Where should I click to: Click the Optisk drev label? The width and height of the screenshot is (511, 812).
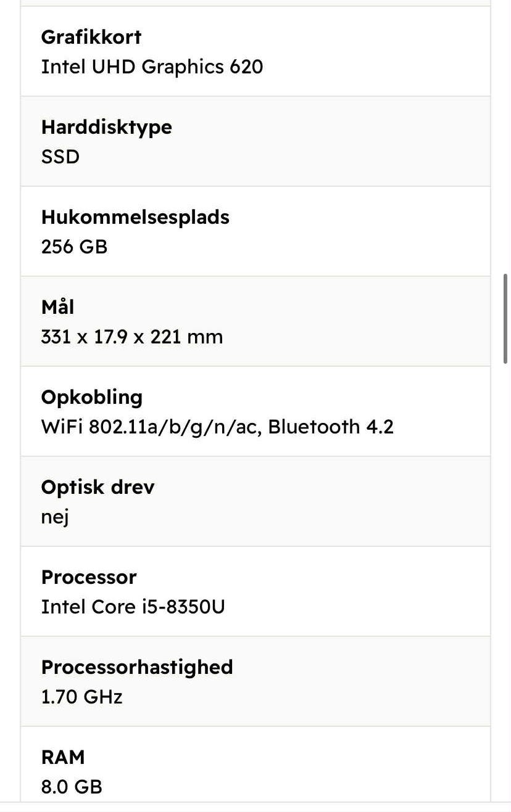click(x=98, y=487)
